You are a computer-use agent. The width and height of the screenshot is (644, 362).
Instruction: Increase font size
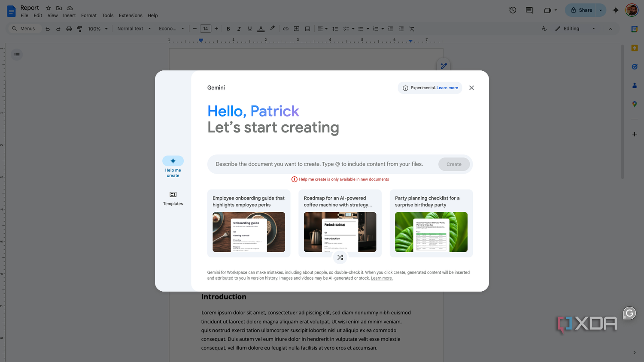216,29
